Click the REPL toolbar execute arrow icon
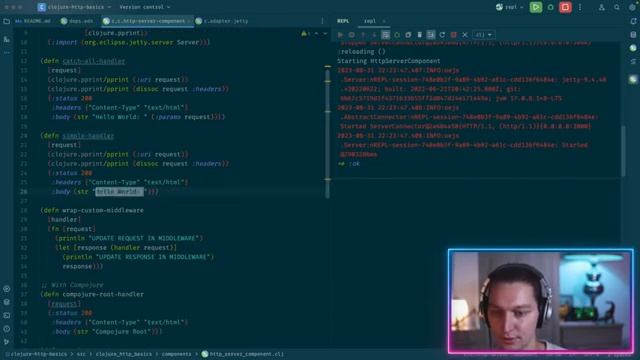640x360 pixels. tap(340, 35)
